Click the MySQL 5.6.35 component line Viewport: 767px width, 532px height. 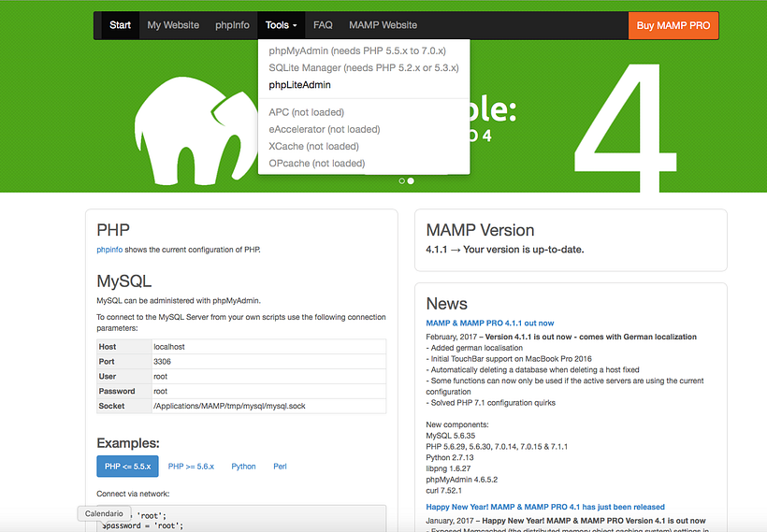[451, 436]
